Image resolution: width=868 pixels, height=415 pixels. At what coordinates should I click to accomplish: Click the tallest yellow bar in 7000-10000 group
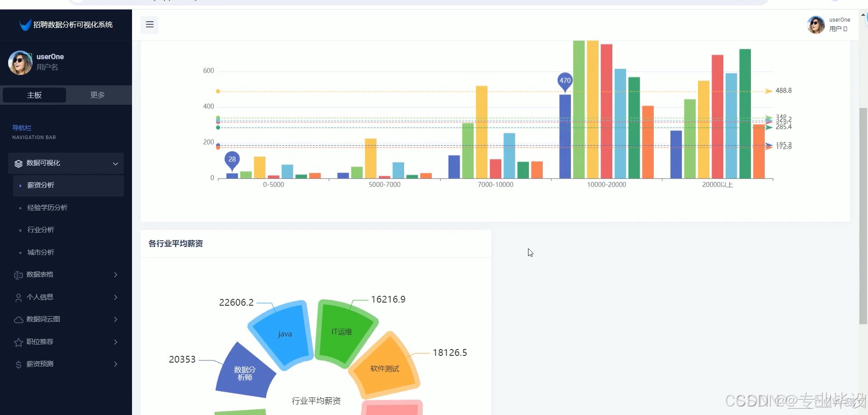[x=481, y=132]
